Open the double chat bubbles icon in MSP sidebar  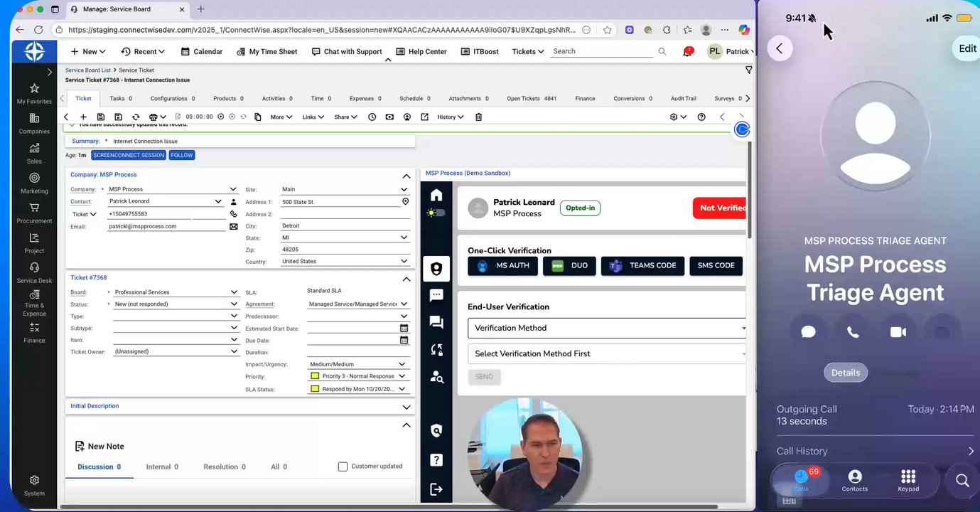(436, 322)
